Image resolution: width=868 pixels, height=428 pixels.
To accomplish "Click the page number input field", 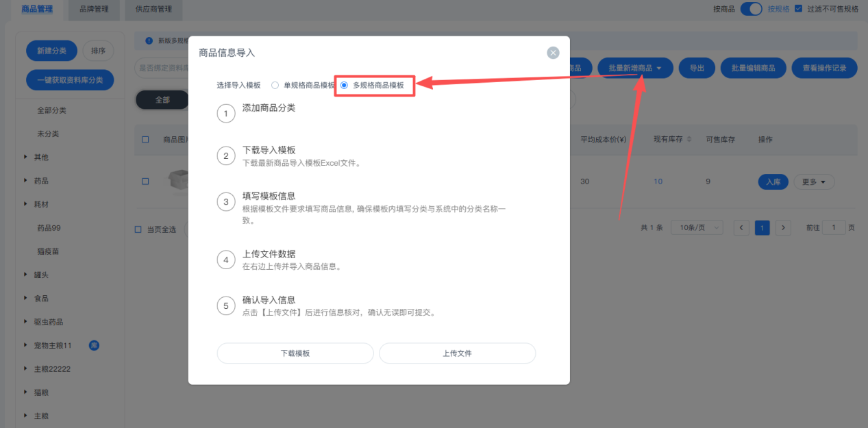I will (x=834, y=228).
